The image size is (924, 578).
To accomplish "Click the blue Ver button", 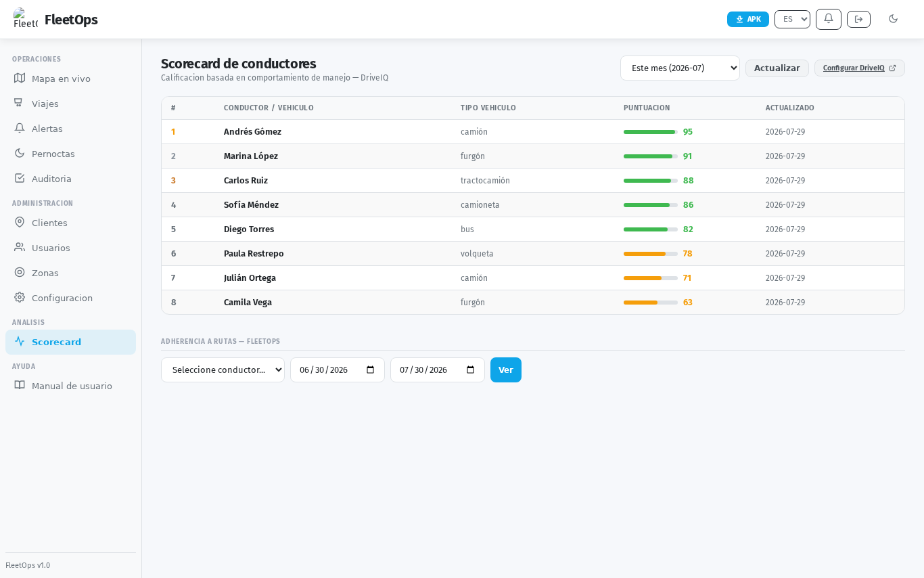I will 505,370.
